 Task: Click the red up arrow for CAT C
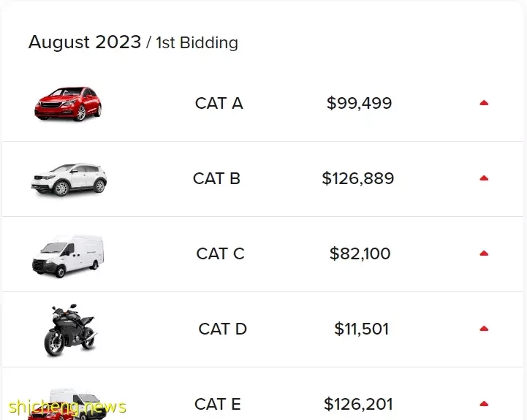tap(484, 253)
